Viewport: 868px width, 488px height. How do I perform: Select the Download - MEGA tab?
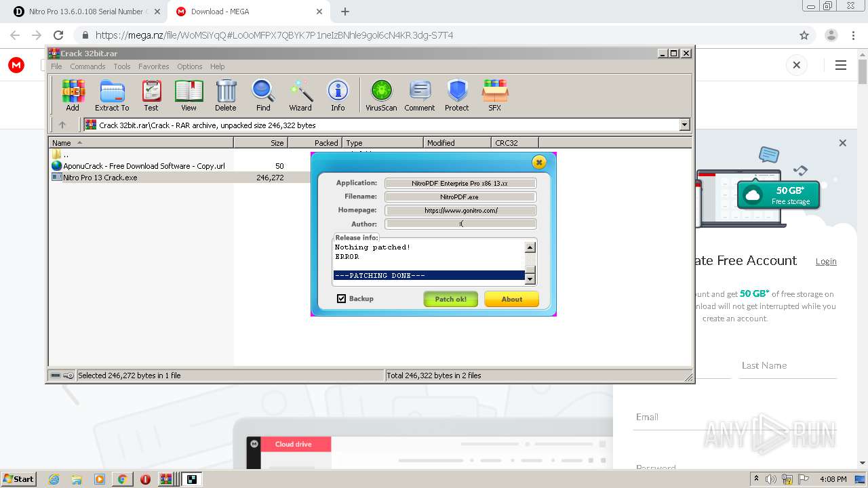[250, 12]
